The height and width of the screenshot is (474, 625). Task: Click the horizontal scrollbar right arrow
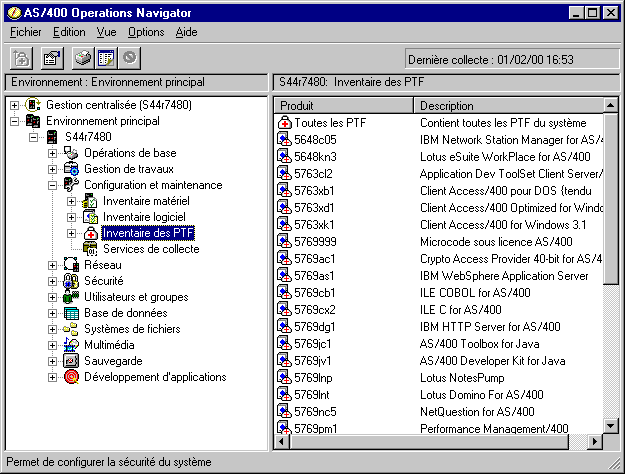pyautogui.click(x=595, y=442)
